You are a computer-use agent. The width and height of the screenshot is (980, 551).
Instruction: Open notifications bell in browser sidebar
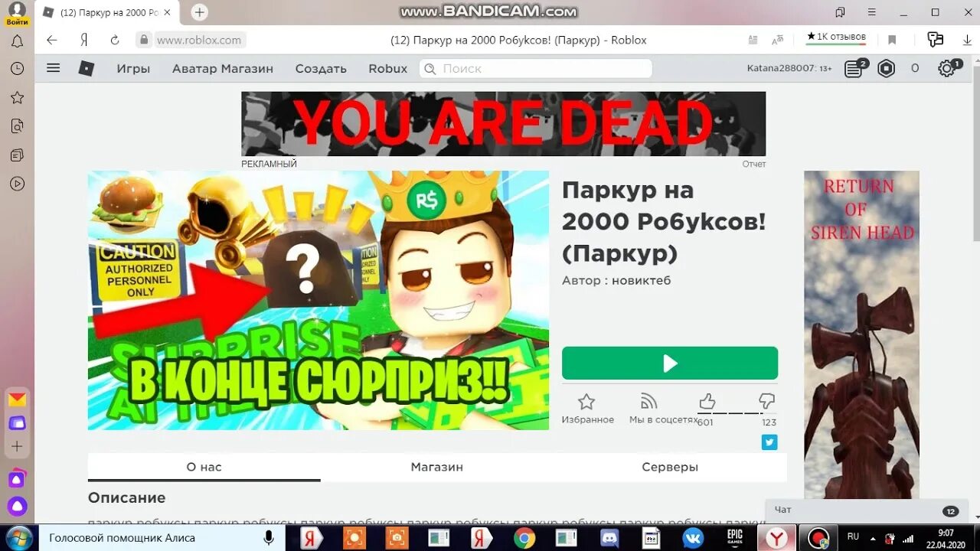click(17, 41)
